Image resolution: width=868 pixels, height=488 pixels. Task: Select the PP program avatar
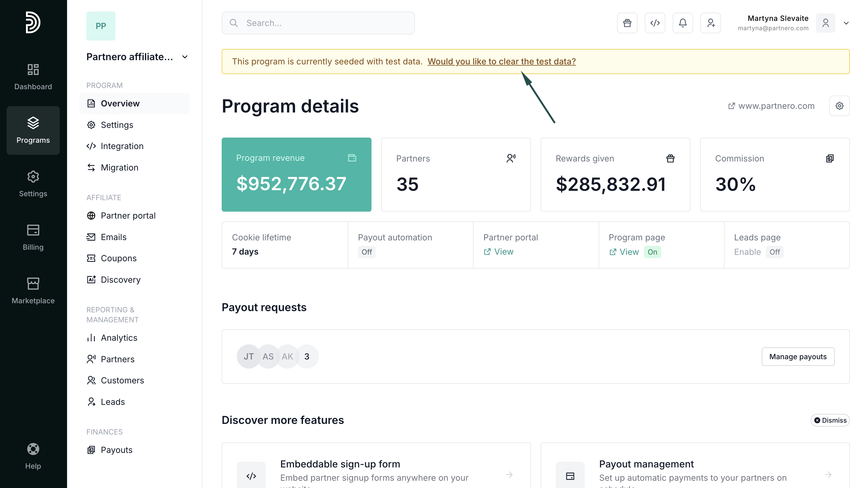click(x=101, y=26)
